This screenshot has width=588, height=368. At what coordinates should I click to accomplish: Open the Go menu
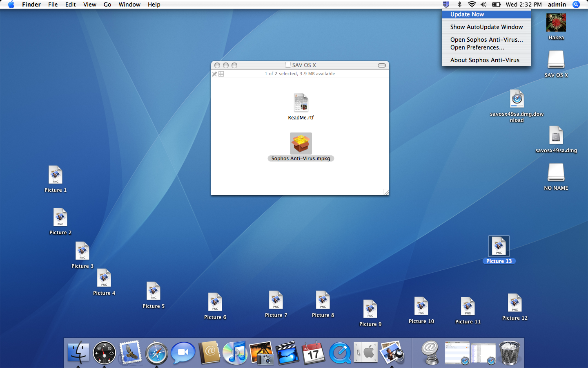tap(107, 4)
